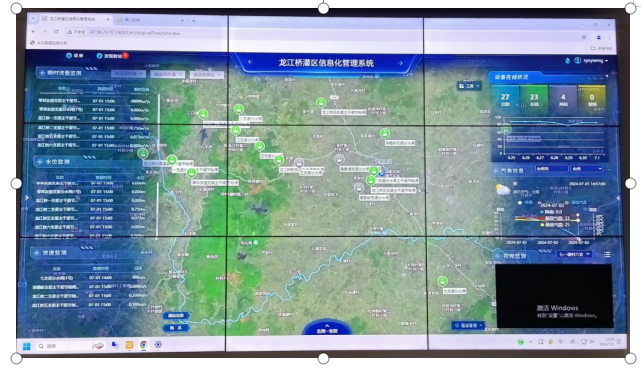641x368 pixels.
Task: Click the list icon beside the video dropdown
Action: coord(607,254)
